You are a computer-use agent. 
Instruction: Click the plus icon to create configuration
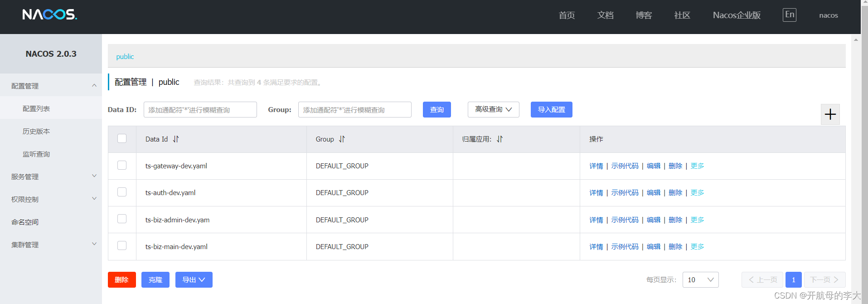coord(830,114)
